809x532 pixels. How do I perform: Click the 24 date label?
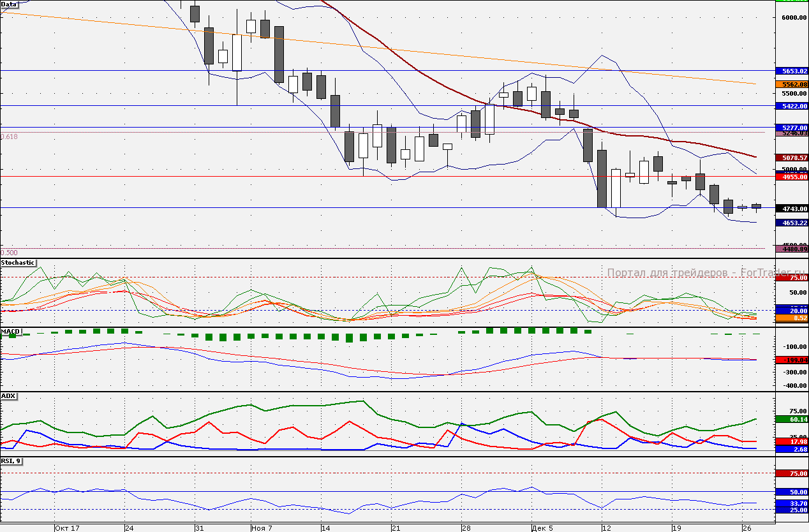[x=129, y=528]
